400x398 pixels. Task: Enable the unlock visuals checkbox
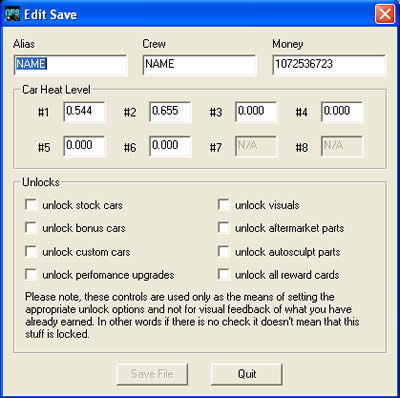pyautogui.click(x=224, y=205)
